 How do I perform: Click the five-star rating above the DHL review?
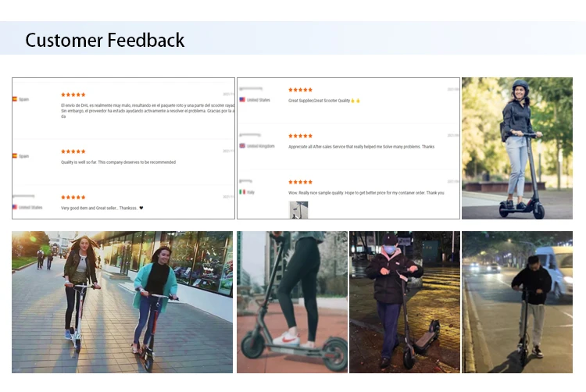tap(73, 94)
